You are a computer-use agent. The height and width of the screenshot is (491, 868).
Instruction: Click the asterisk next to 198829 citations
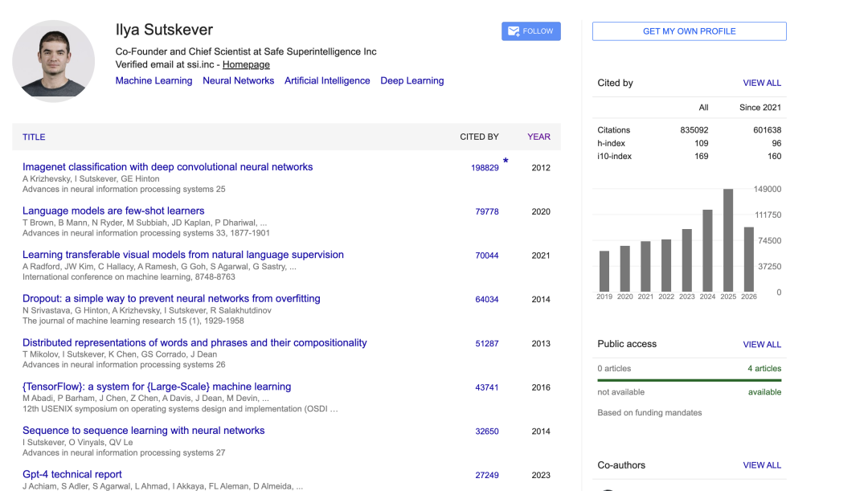click(x=506, y=161)
